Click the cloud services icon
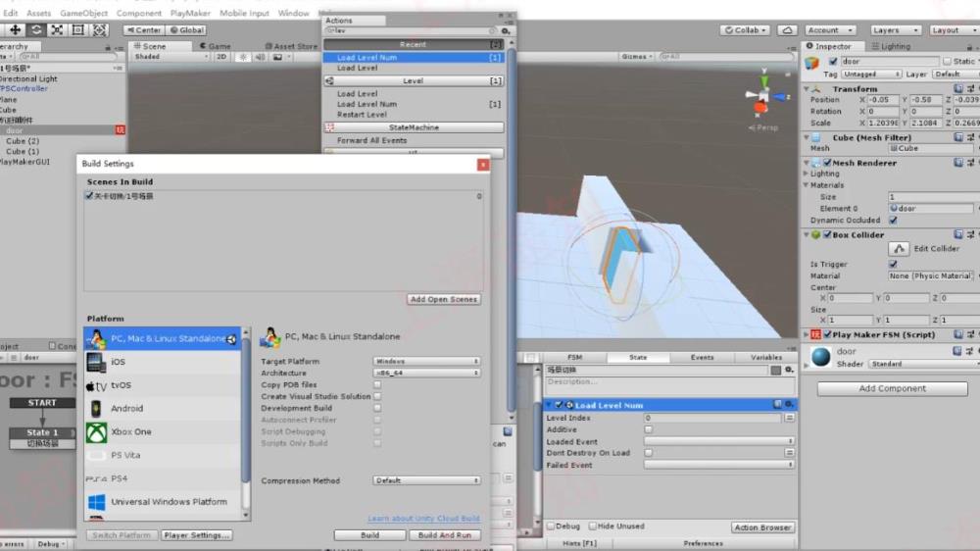The width and height of the screenshot is (980, 551). click(x=787, y=30)
